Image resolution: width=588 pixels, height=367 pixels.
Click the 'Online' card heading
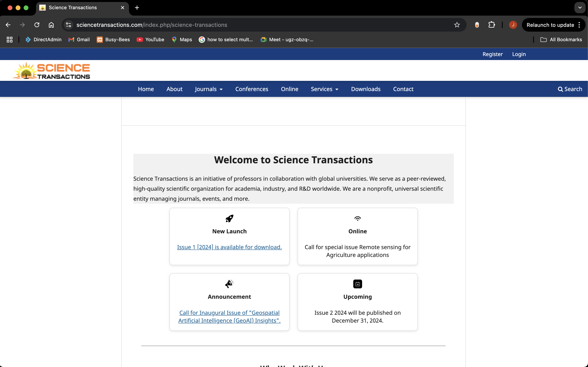357,231
